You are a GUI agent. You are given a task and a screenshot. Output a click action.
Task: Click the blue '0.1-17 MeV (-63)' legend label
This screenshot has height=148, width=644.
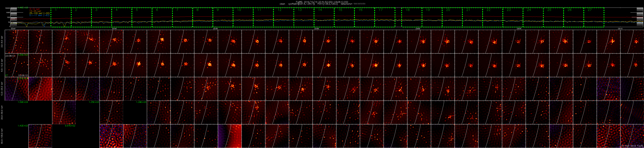pos(39,15)
